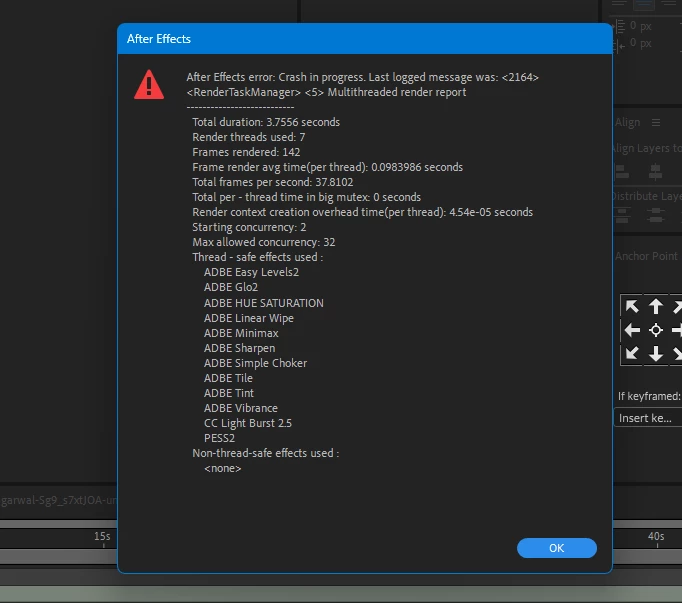Click the 15s mark on timeline ruler
Image resolution: width=682 pixels, height=603 pixels.
tap(102, 536)
